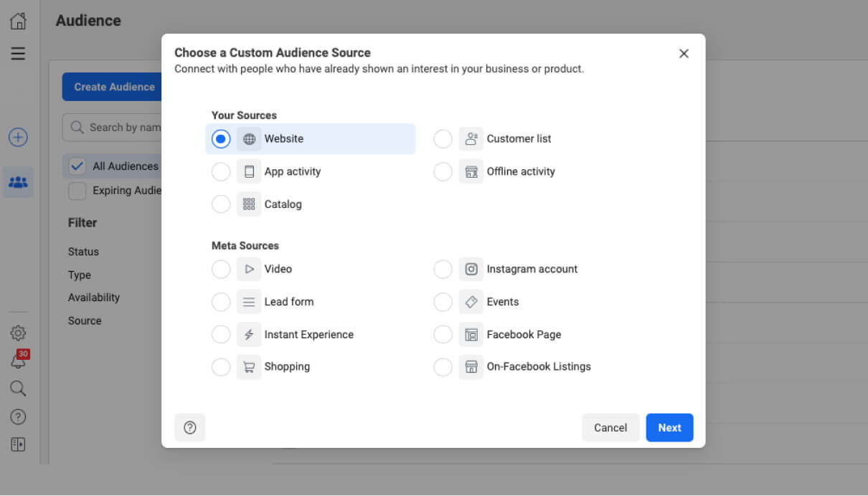Click the person icon beside Customer list
Image resolution: width=868 pixels, height=496 pixels.
471,139
